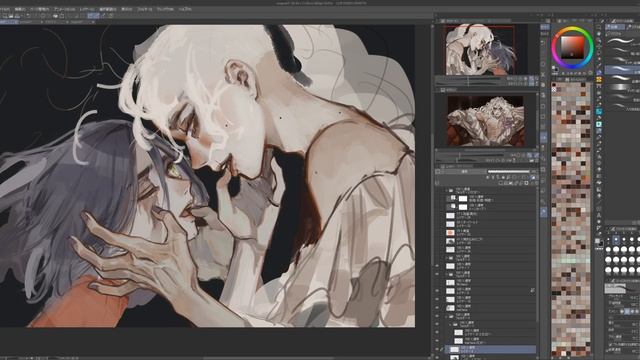Open the 編集 (Edit) menu
640x360 pixels.
[x=20, y=9]
